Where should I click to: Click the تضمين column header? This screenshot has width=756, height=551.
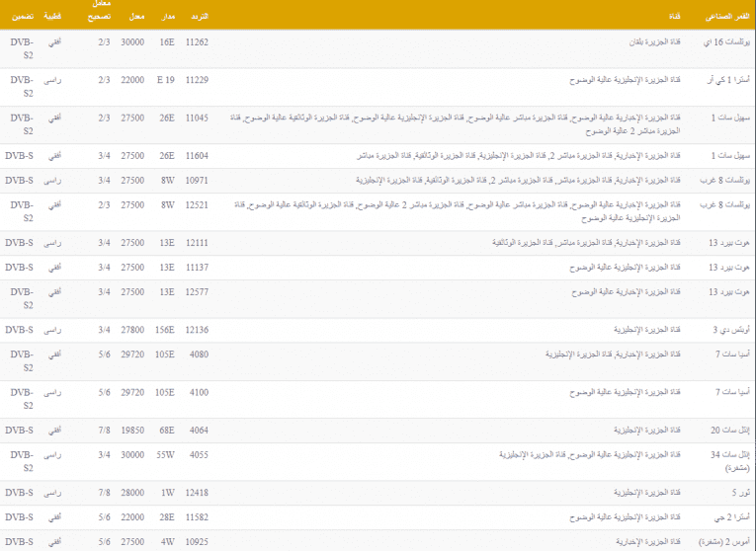tap(22, 17)
